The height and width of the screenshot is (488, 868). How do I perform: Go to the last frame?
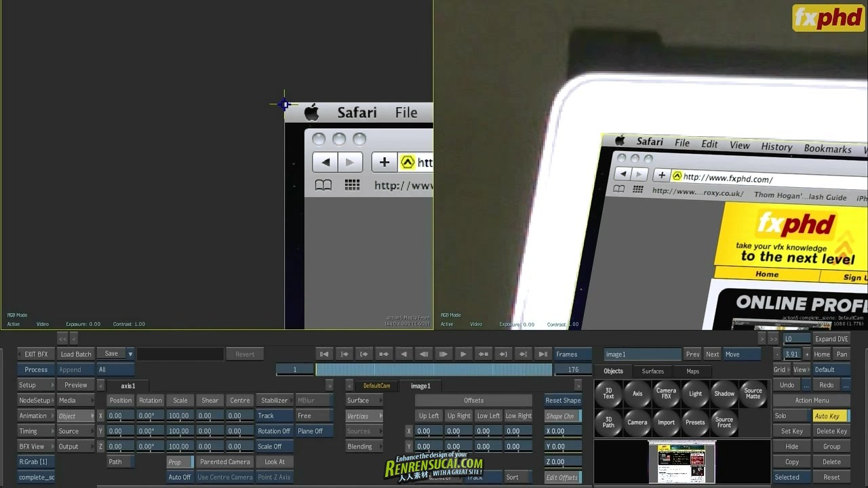pos(542,354)
